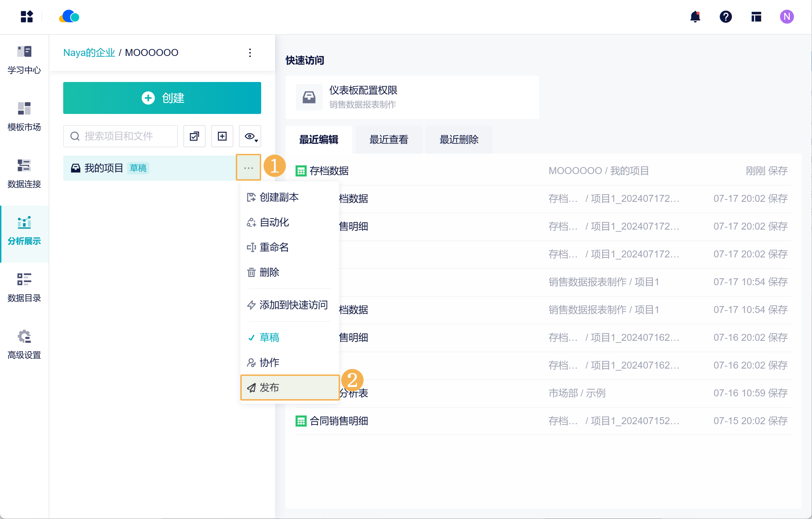Focus the 搜索项目和文件 search field
The height and width of the screenshot is (519, 812).
click(x=121, y=136)
